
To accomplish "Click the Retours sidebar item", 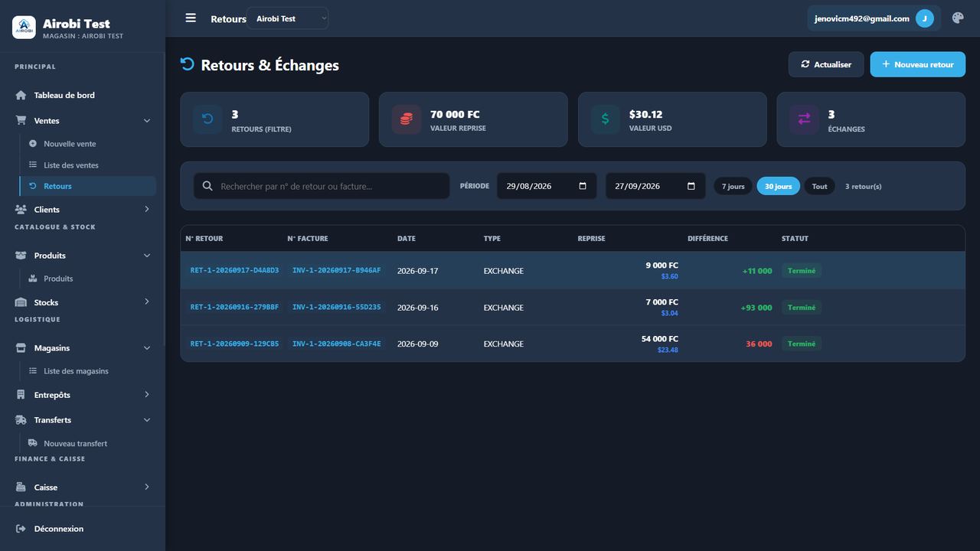I will coord(87,186).
